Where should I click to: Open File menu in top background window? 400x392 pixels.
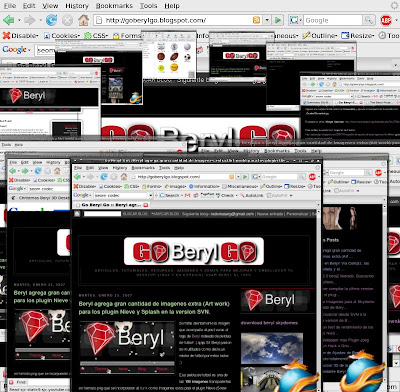[10, 6]
